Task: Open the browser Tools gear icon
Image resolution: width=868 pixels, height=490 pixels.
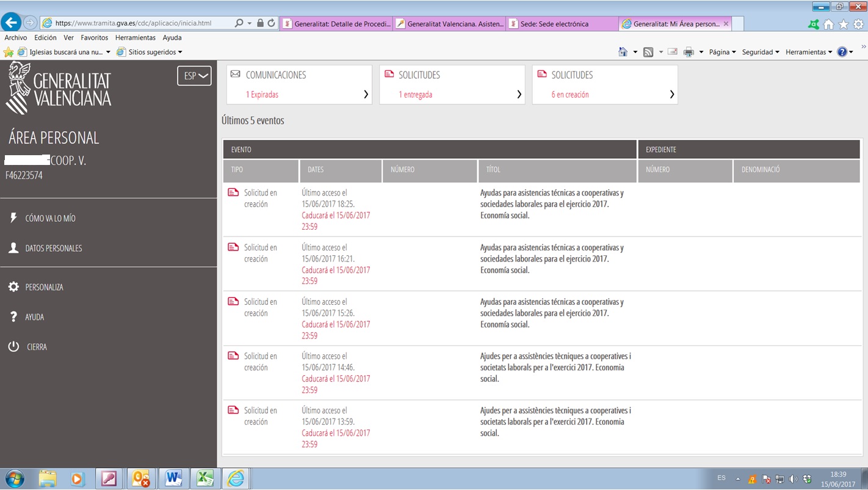Action: [x=858, y=24]
